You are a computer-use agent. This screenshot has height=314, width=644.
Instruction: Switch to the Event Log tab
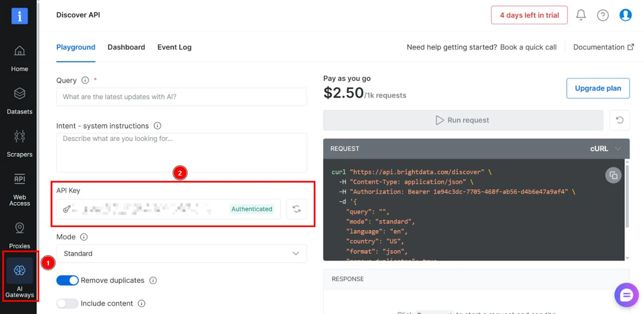coord(174,47)
